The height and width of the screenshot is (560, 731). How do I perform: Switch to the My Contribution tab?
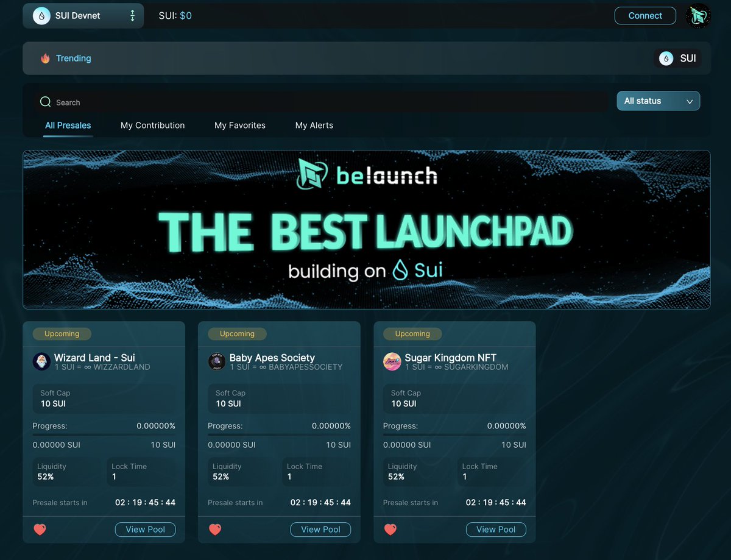click(152, 126)
